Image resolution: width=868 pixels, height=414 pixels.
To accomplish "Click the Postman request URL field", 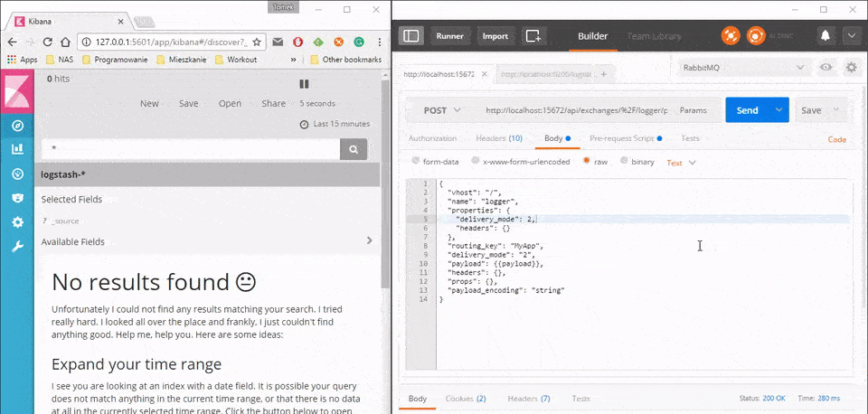I will click(576, 110).
